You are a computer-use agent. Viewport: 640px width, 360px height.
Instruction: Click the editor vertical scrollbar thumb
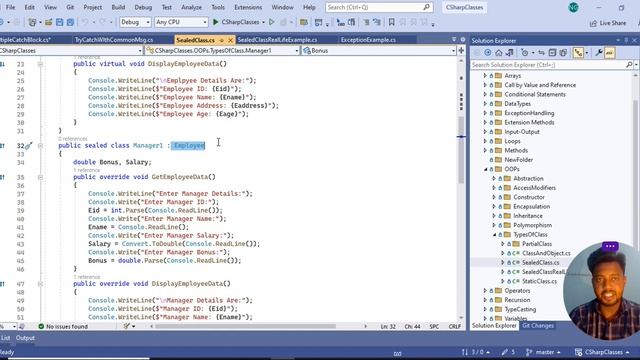coord(461,150)
